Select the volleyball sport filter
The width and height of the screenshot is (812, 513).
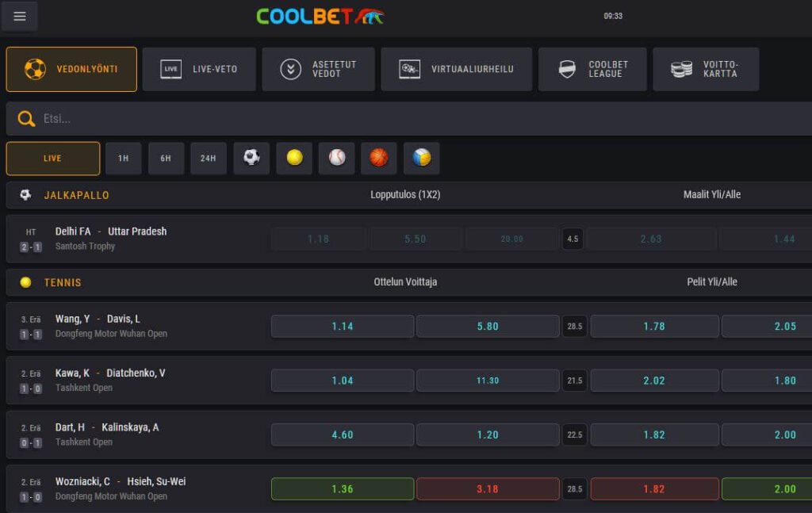(422, 157)
